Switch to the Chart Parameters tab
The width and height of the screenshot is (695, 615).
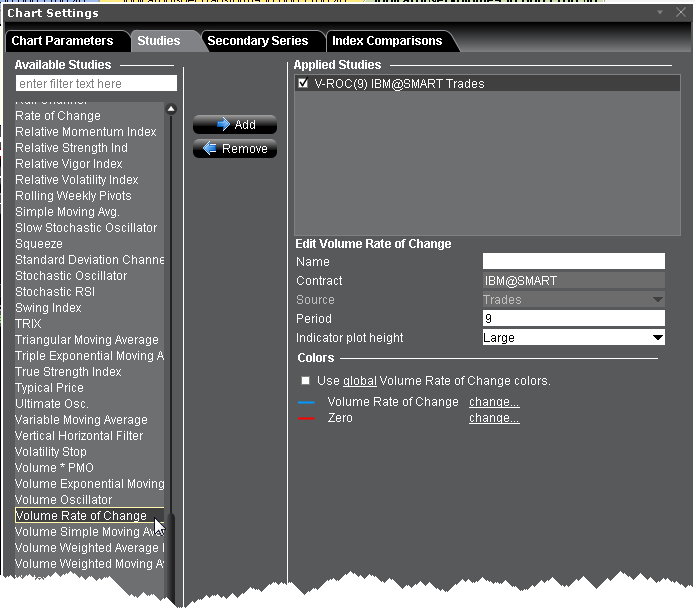62,41
